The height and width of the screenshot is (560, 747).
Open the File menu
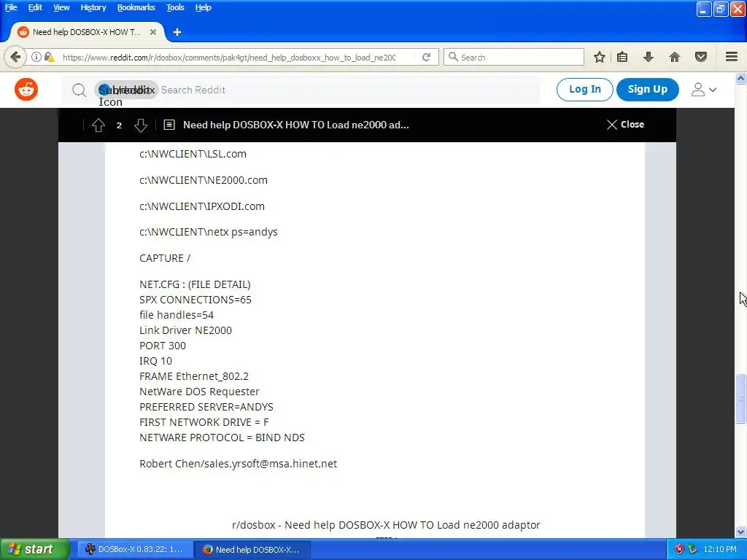pos(11,7)
